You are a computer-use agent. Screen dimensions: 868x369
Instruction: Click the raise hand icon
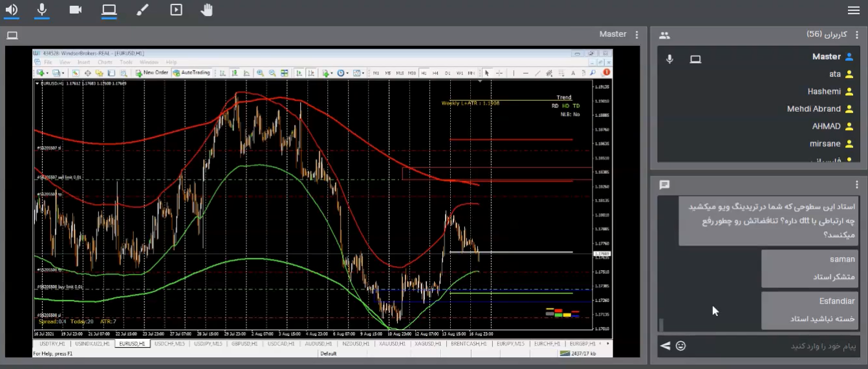point(207,10)
